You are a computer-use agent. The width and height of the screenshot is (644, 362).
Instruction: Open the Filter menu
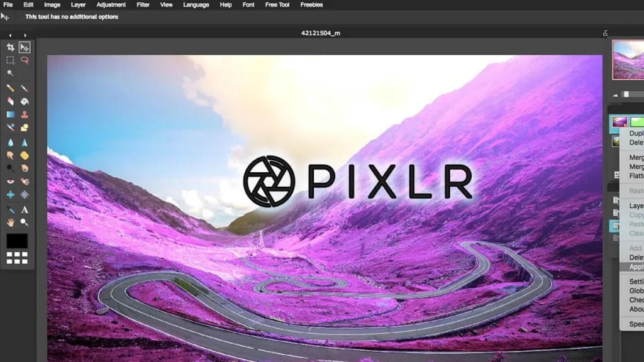(x=143, y=4)
